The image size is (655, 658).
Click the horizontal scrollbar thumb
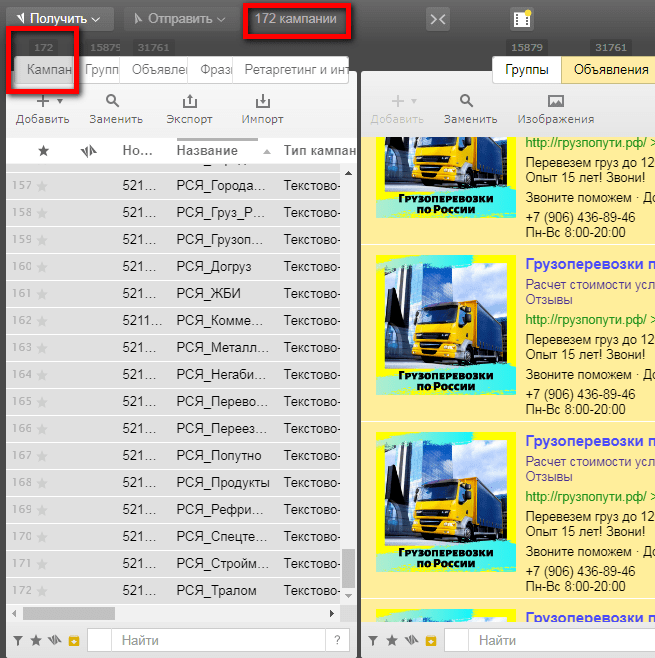point(69,614)
